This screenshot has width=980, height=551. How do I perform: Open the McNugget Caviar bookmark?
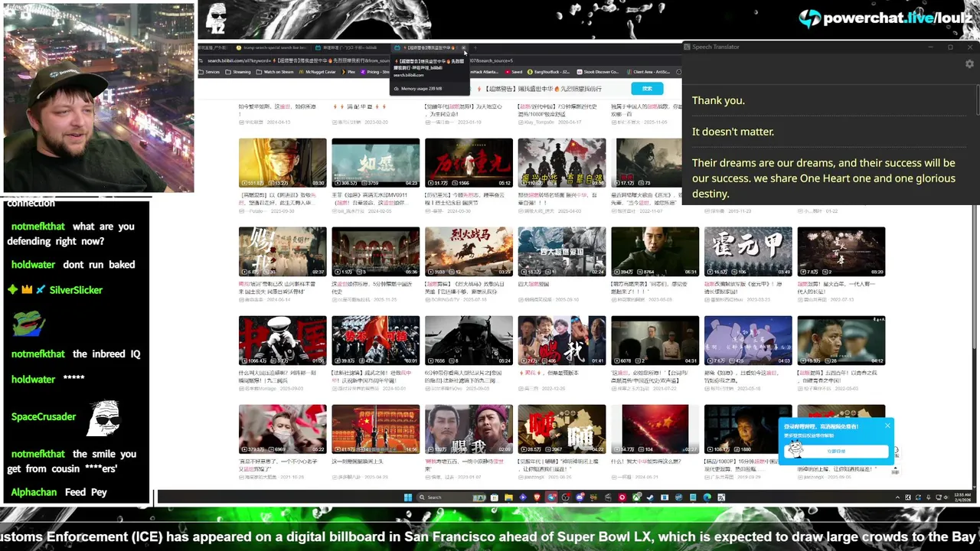tap(318, 72)
